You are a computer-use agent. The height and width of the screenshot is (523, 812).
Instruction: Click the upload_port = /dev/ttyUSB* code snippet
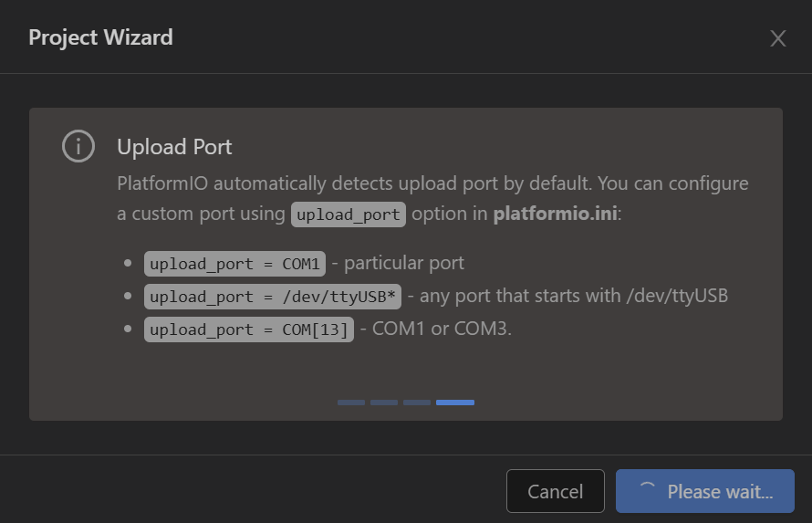coord(273,297)
